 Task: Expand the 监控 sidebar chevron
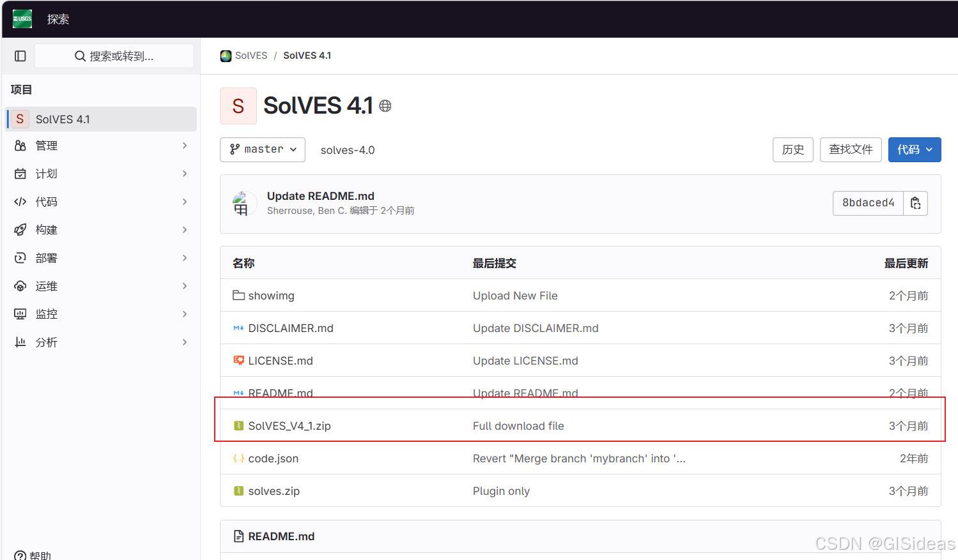click(185, 314)
